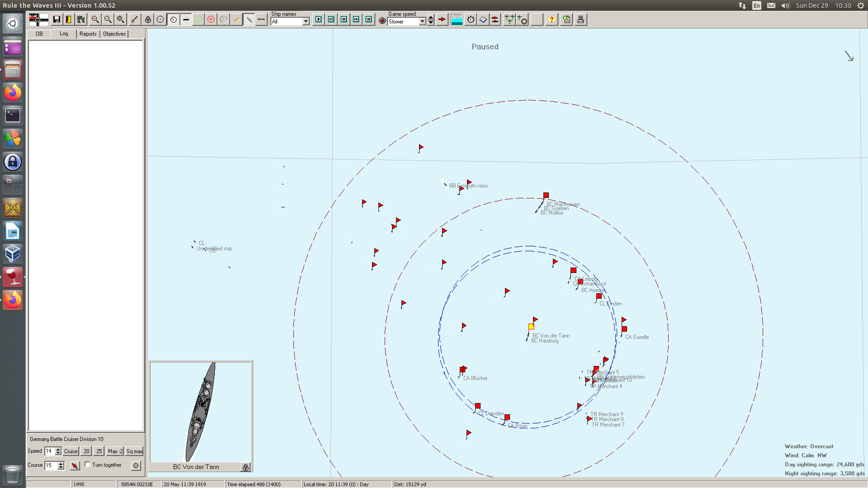Click the play 5 minutes button
The image size is (868, 488).
click(331, 19)
